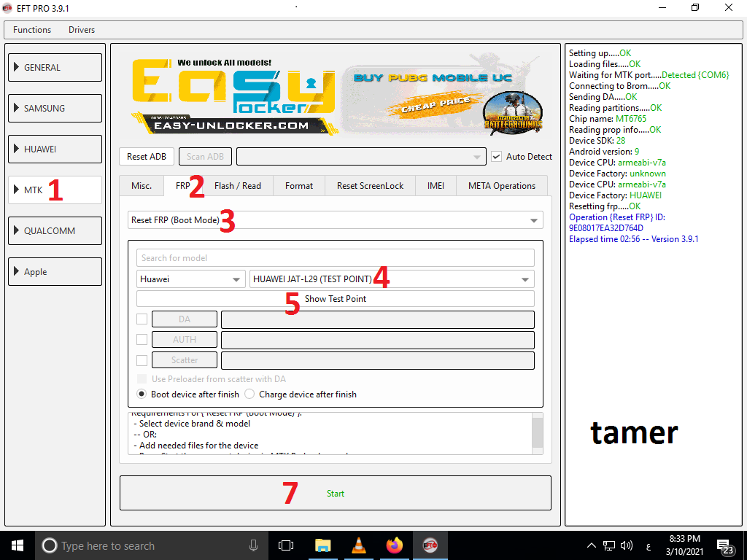Open the Reset FRP (Boot Mode) dropdown
The image size is (747, 560).
click(336, 220)
